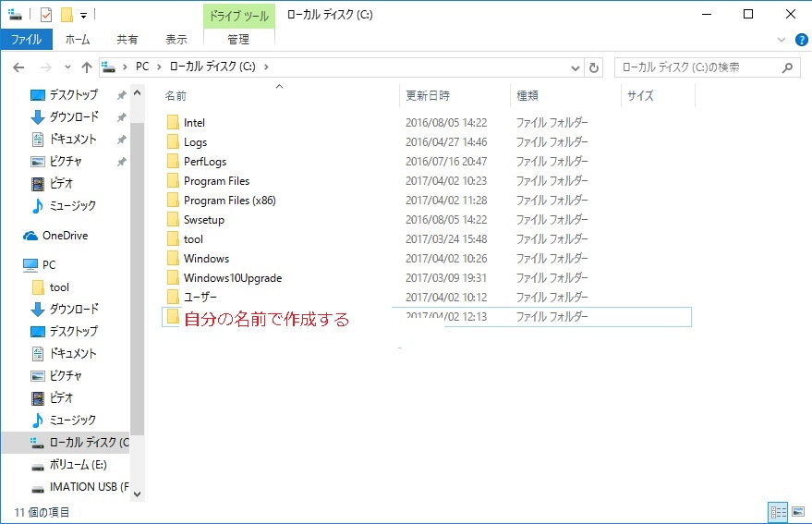Click the New folder icon in title bar
This screenshot has width=812, height=524.
[66, 14]
